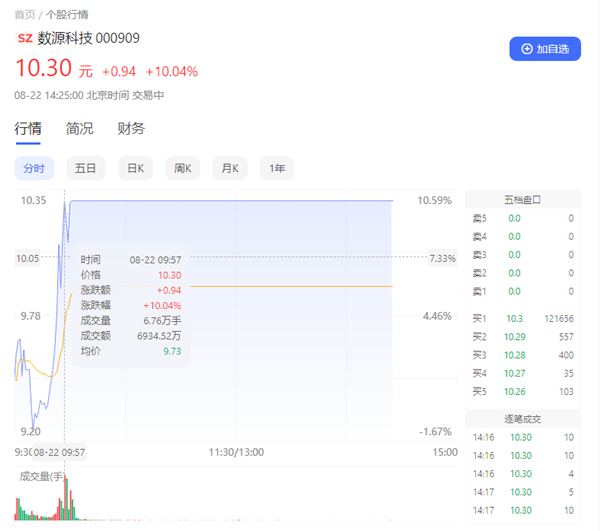
Task: Click the 买4 price 10.27
Action: [515, 373]
